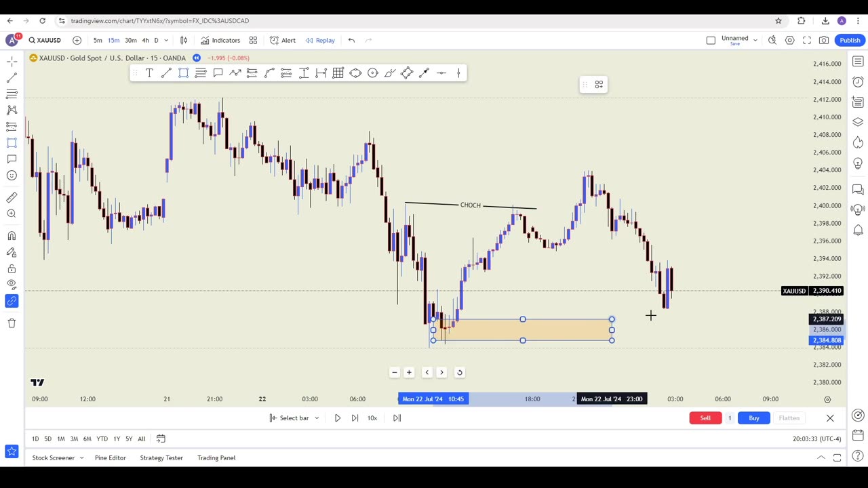Toggle the lock-all-drawings icon in left sidebar
The image size is (868, 488).
(12, 268)
